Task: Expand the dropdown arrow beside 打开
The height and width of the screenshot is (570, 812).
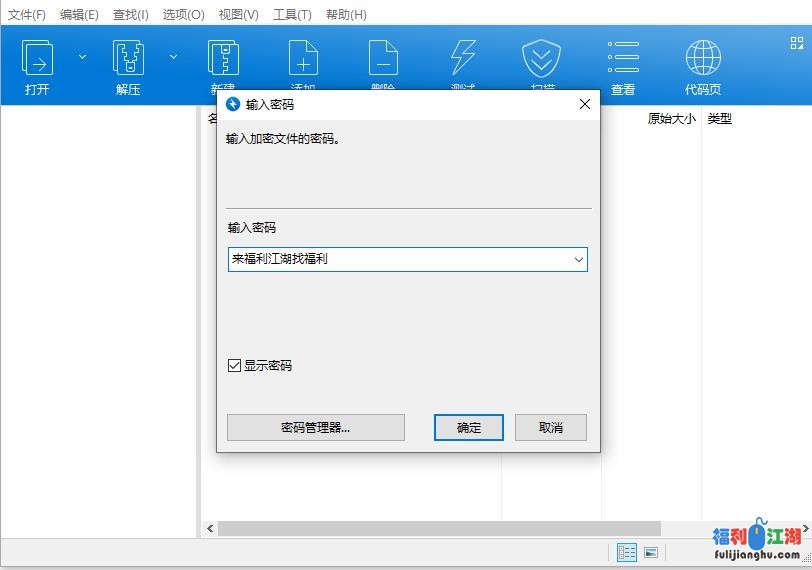Action: pos(83,57)
